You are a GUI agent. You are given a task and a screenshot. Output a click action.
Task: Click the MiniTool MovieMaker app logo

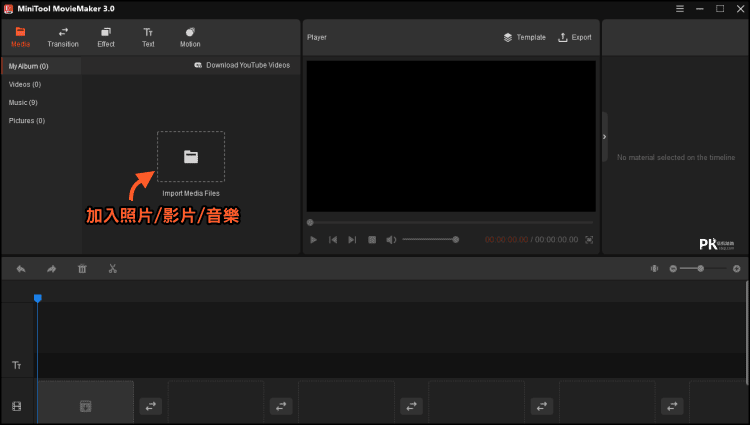pyautogui.click(x=8, y=9)
